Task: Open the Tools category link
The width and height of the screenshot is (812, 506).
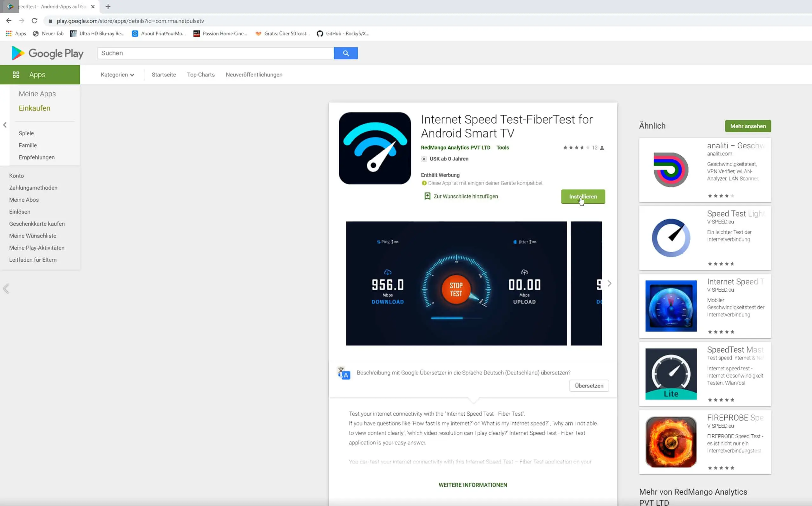Action: click(502, 148)
